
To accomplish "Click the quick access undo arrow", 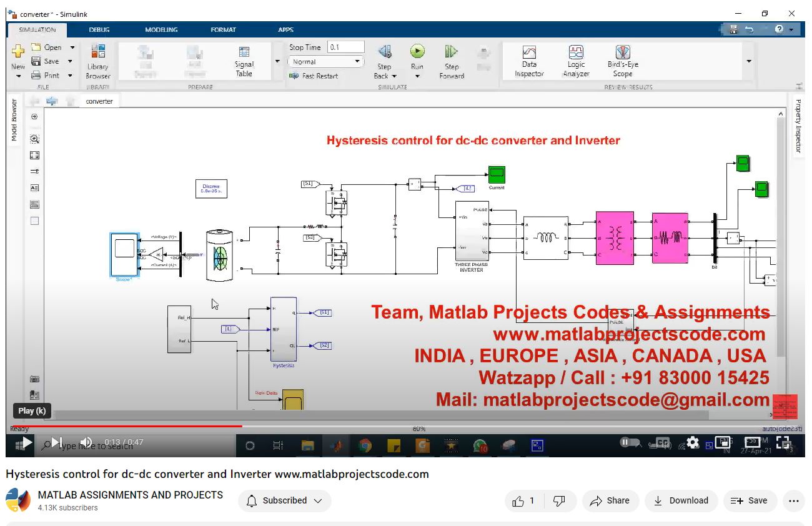I will tap(750, 29).
